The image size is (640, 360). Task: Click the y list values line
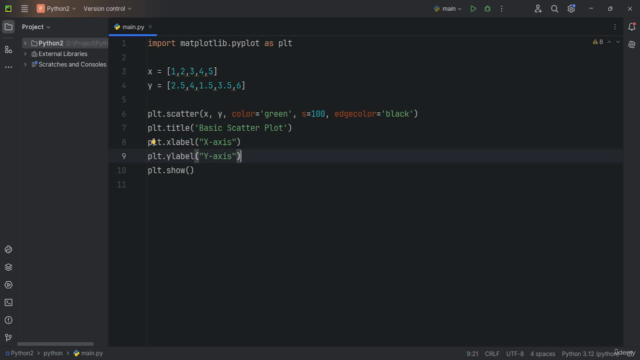coord(196,86)
